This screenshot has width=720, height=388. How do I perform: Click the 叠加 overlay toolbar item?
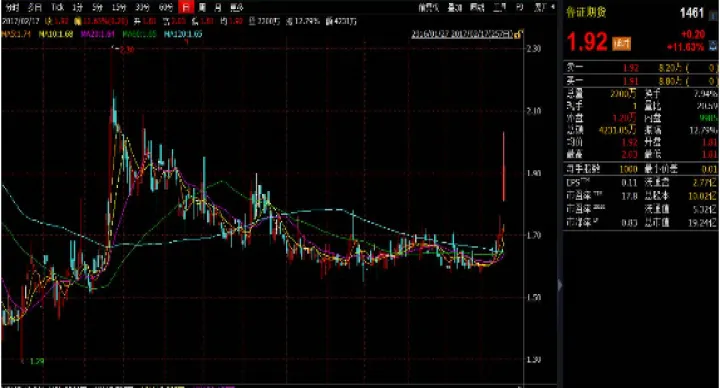coord(455,7)
